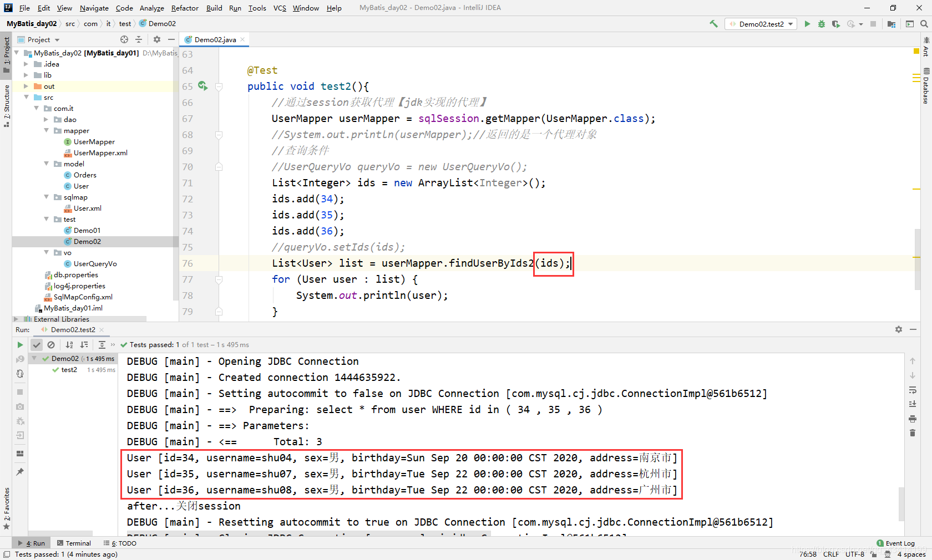Click down arrow to next console occurrence
The image size is (932, 560).
[x=913, y=375]
